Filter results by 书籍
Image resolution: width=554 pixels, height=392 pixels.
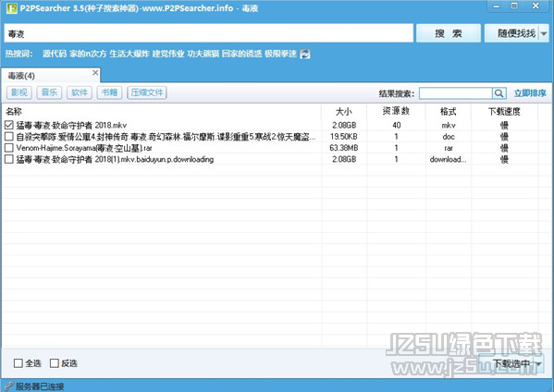pos(109,92)
